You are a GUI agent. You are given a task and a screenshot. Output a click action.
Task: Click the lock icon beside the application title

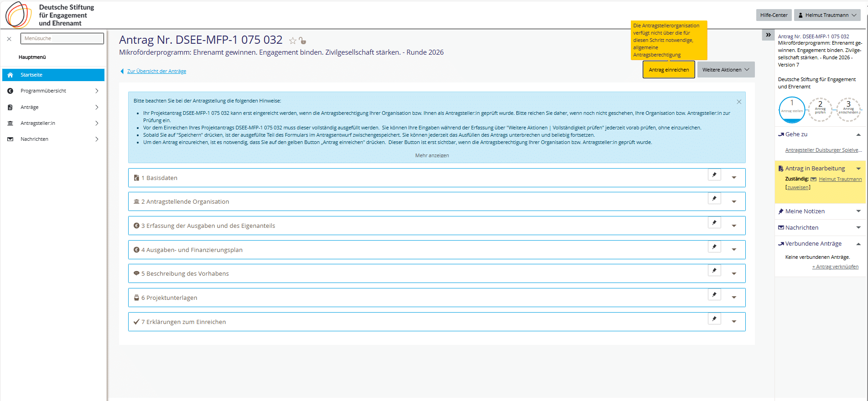(x=302, y=41)
